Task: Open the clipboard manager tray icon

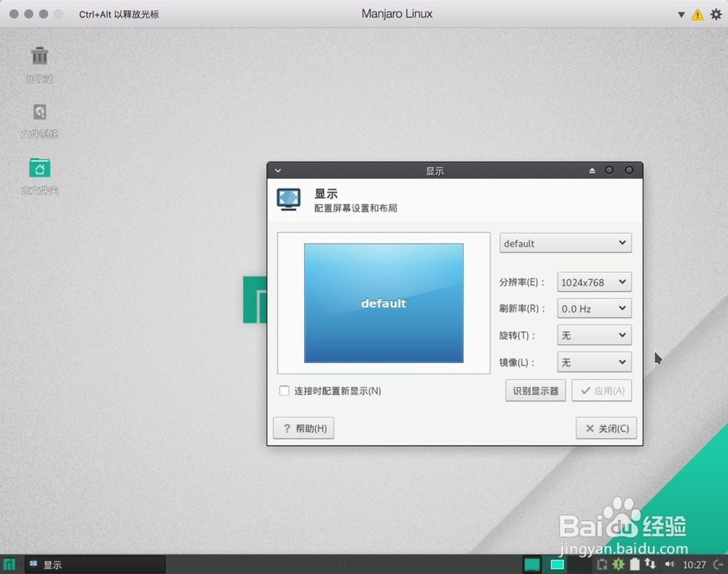Action: tap(602, 565)
